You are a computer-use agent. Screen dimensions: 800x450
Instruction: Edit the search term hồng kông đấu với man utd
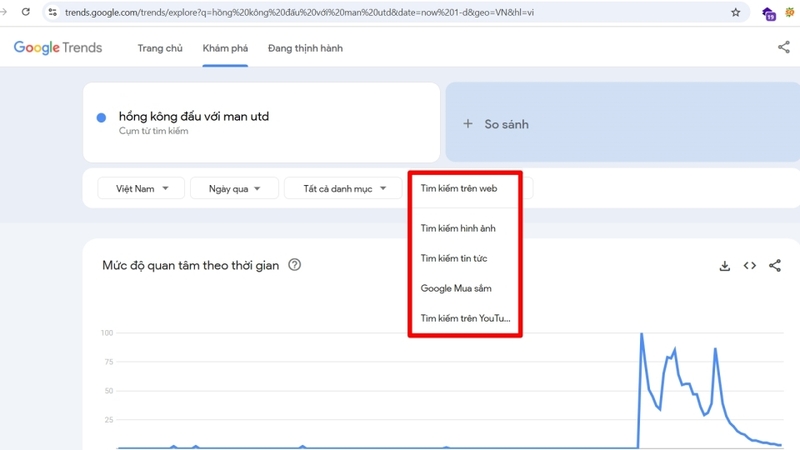click(x=194, y=116)
